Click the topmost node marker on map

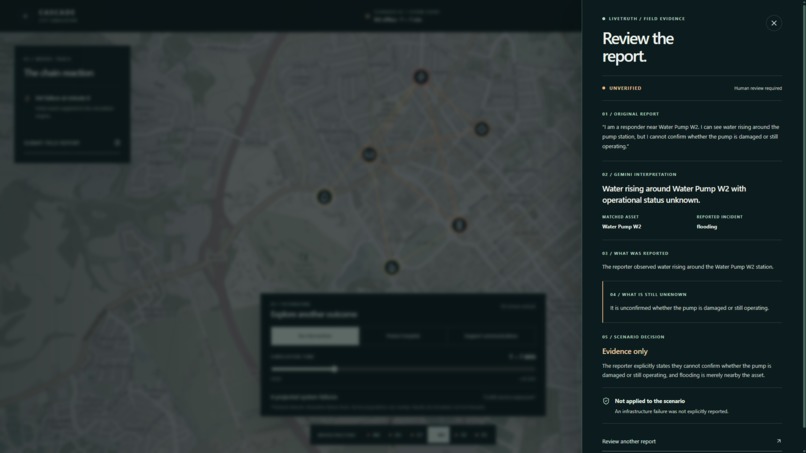tap(421, 77)
